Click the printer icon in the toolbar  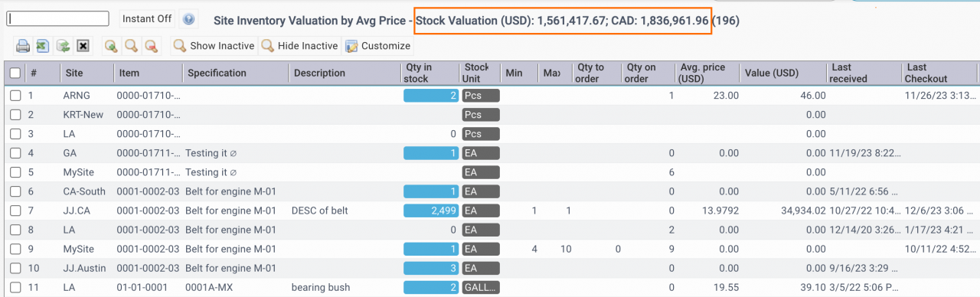[23, 46]
